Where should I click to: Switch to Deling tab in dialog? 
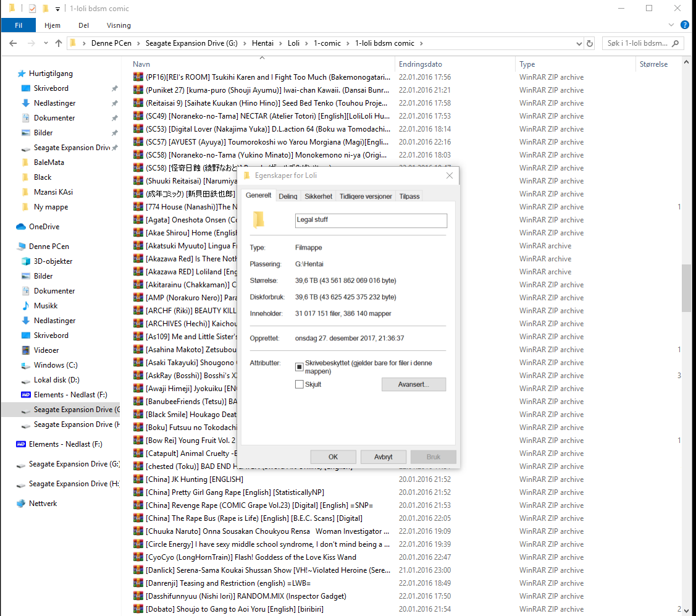tap(288, 196)
